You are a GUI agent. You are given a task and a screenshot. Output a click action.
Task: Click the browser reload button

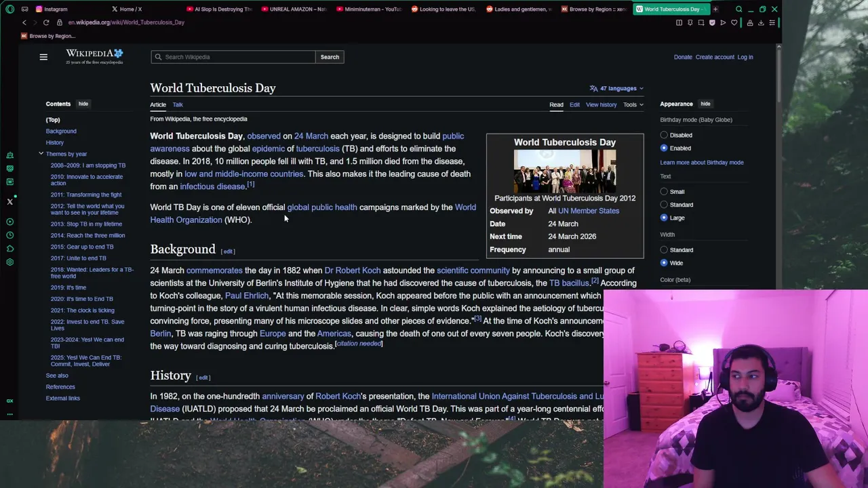tap(46, 22)
